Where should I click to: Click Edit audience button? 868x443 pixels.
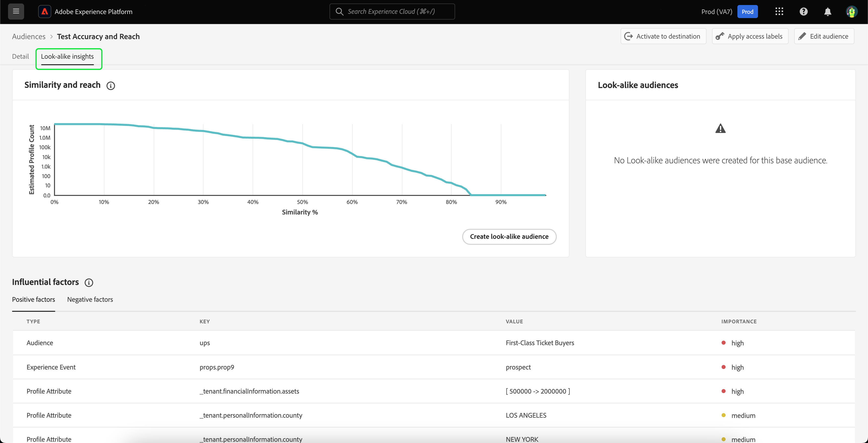824,36
